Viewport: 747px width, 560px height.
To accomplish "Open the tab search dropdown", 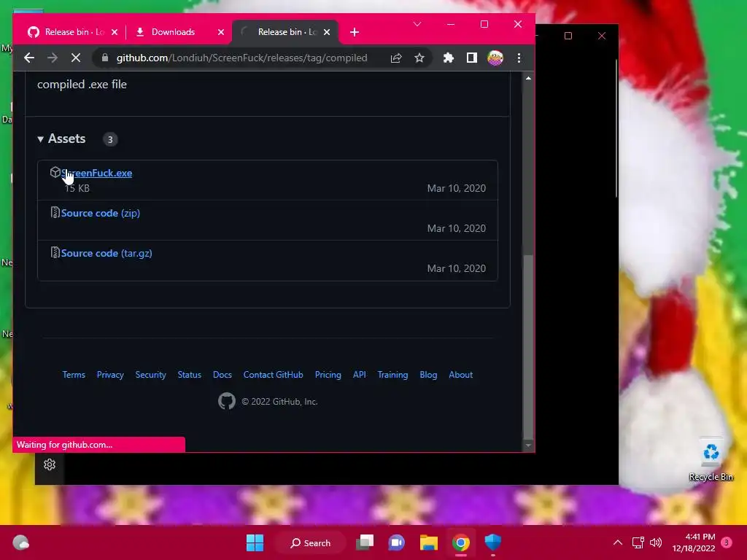I will 417,24.
